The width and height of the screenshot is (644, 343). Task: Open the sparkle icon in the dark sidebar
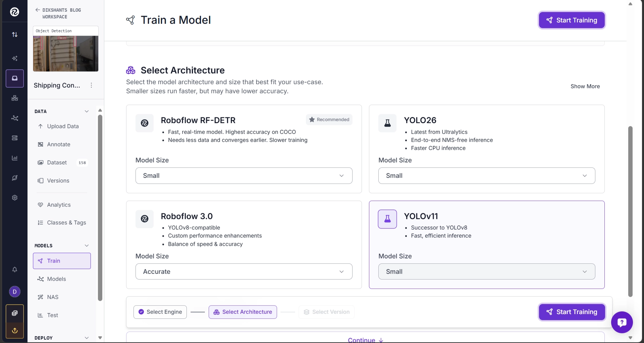(x=15, y=58)
